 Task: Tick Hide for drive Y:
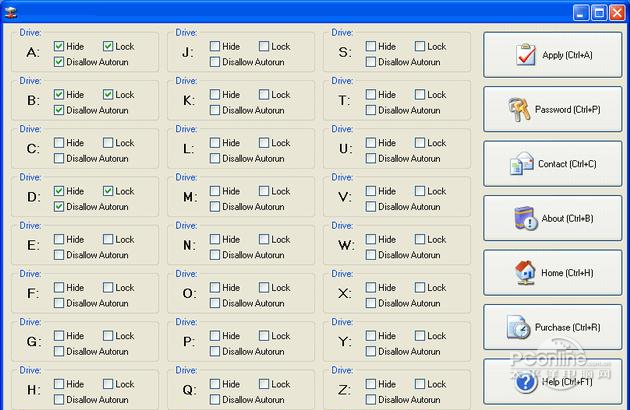(370, 336)
